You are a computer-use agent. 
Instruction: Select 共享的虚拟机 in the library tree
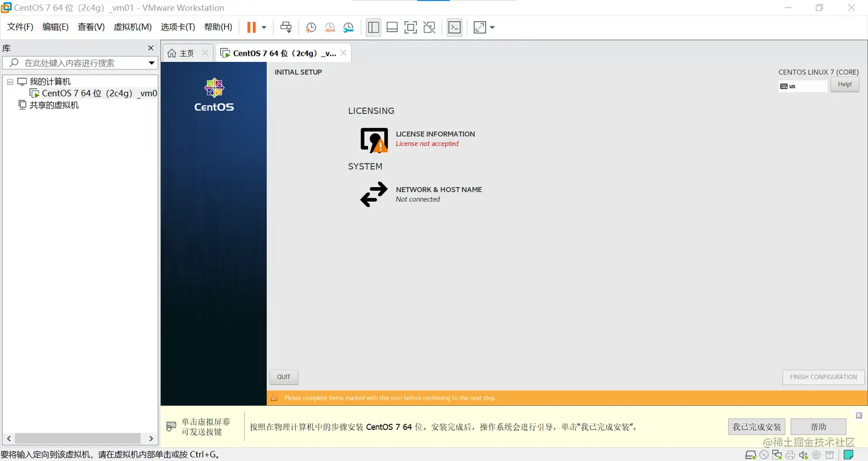pos(54,105)
